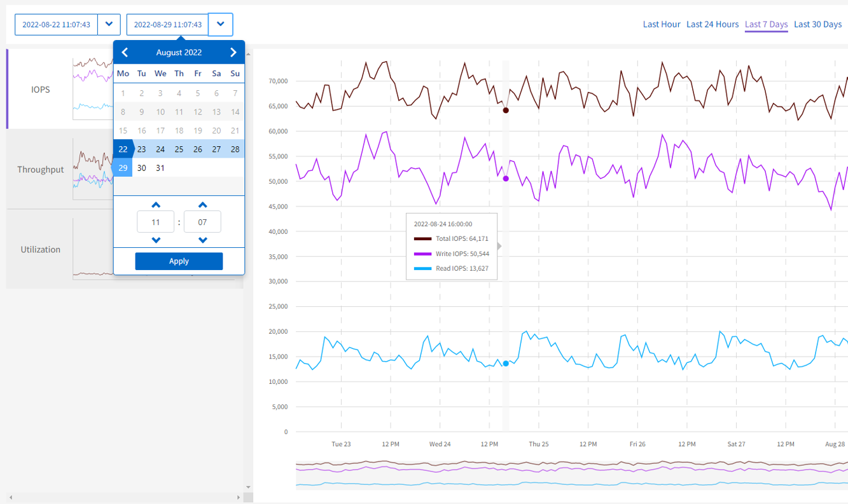848x504 pixels.
Task: Open the start date picker dropdown
Action: point(109,25)
